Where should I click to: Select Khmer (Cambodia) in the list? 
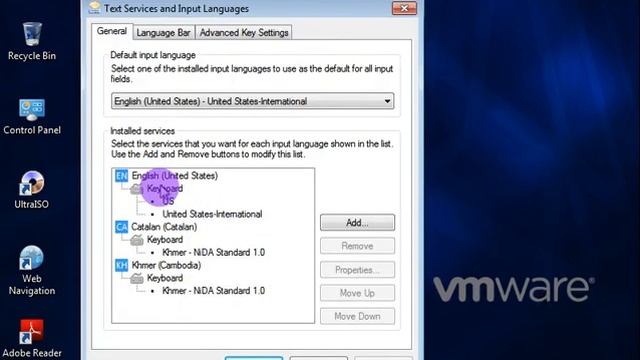(x=166, y=265)
